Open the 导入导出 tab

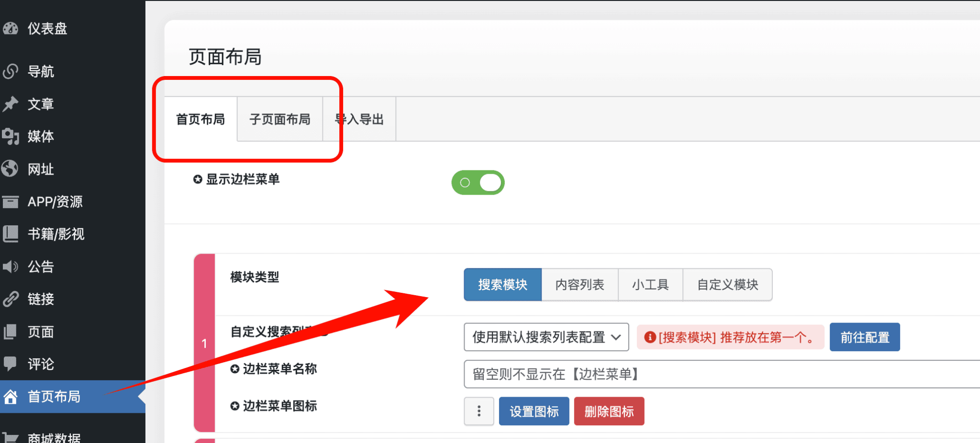click(x=359, y=119)
